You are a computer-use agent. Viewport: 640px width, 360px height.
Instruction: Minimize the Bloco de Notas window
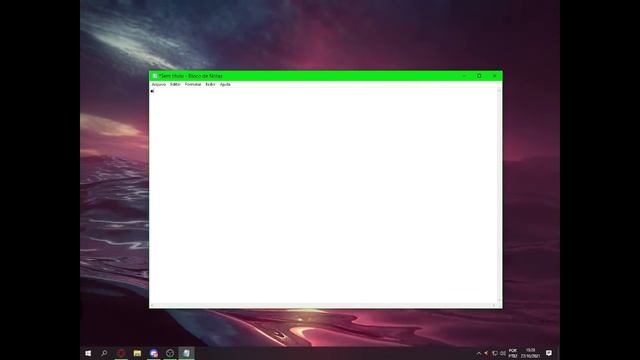tap(464, 76)
